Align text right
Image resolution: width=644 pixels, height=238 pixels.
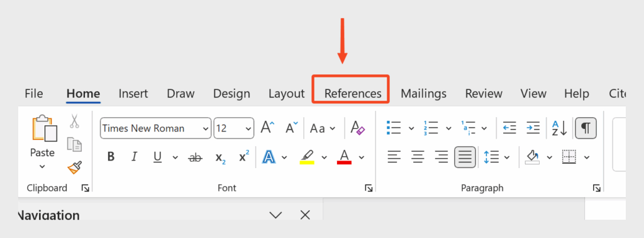click(441, 157)
